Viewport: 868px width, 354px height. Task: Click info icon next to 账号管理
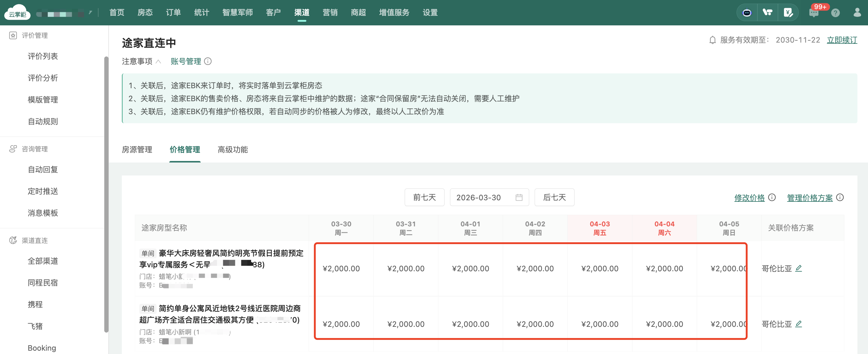point(208,61)
